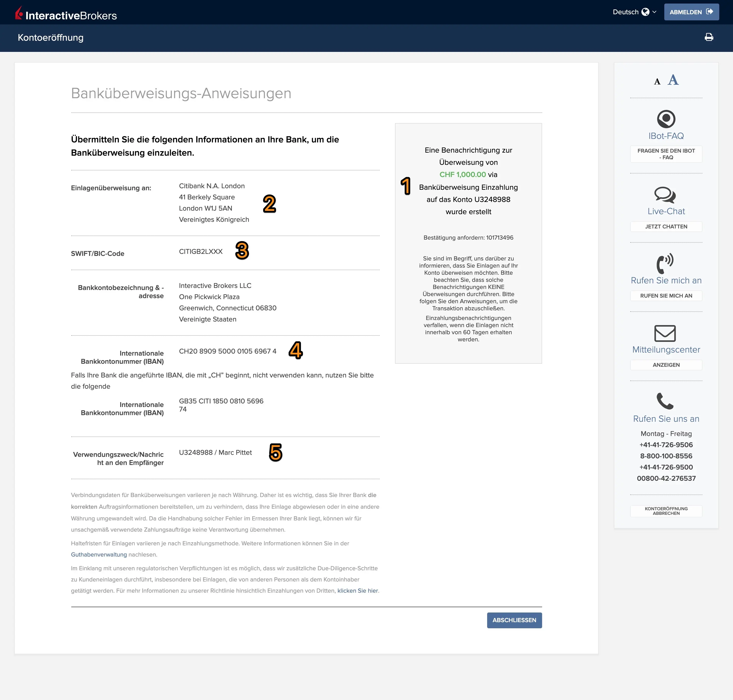Open the Deutsch language dropdown

point(635,12)
